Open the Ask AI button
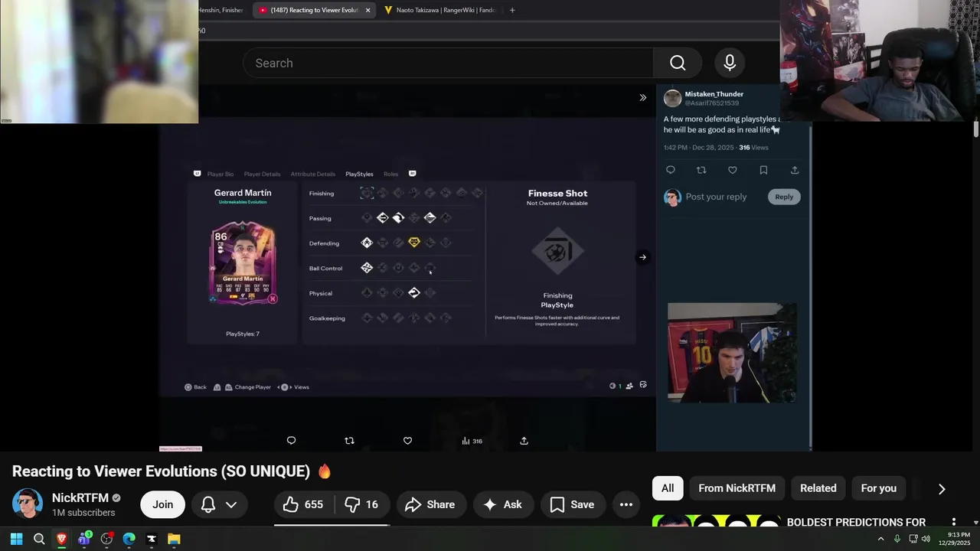Image resolution: width=980 pixels, height=551 pixels. click(x=503, y=504)
